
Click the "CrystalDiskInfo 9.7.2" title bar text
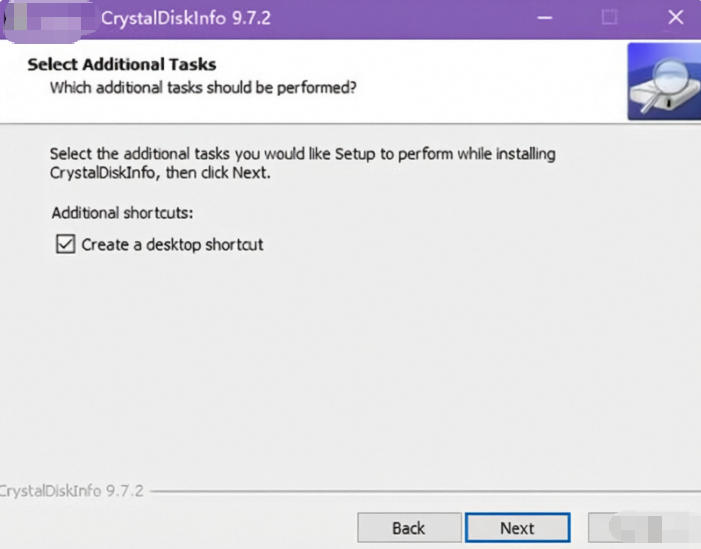click(x=186, y=18)
